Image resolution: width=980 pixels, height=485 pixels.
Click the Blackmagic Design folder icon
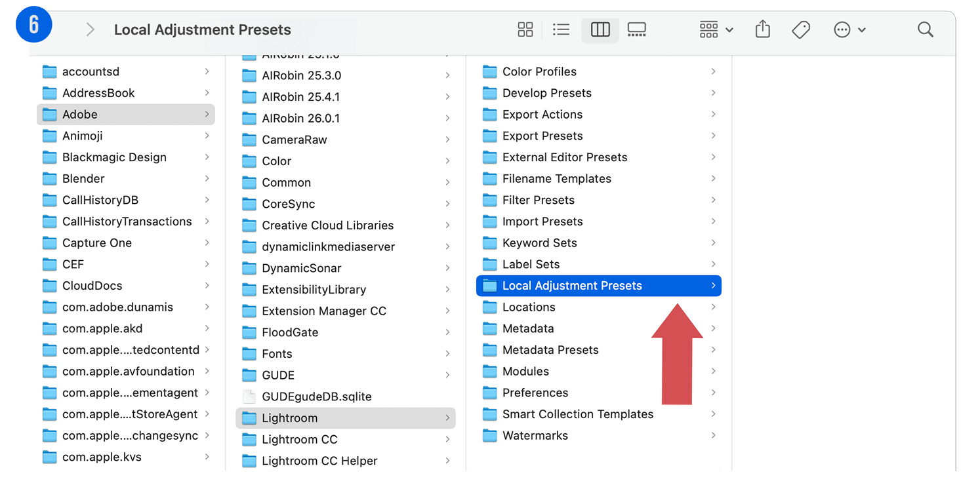click(50, 157)
